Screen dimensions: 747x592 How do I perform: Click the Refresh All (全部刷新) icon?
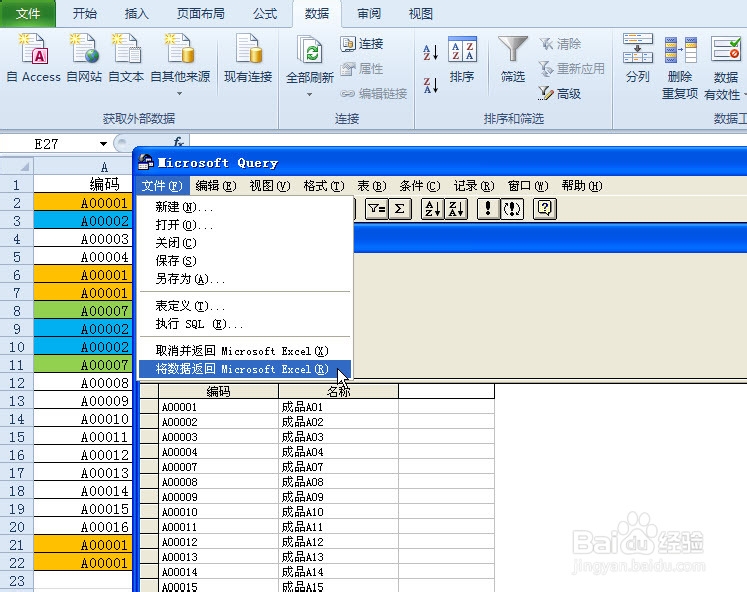[310, 51]
